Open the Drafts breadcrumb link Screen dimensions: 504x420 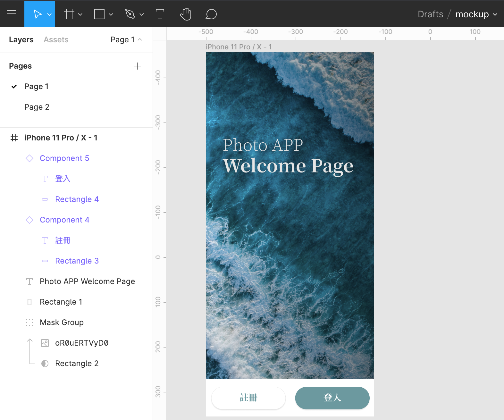[430, 14]
